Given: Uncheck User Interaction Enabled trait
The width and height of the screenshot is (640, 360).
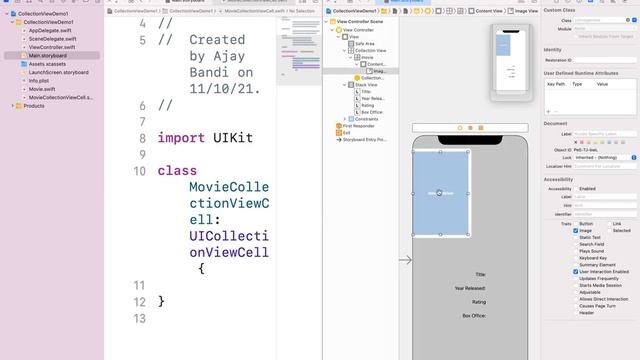Looking at the screenshot, I should (x=576, y=272).
